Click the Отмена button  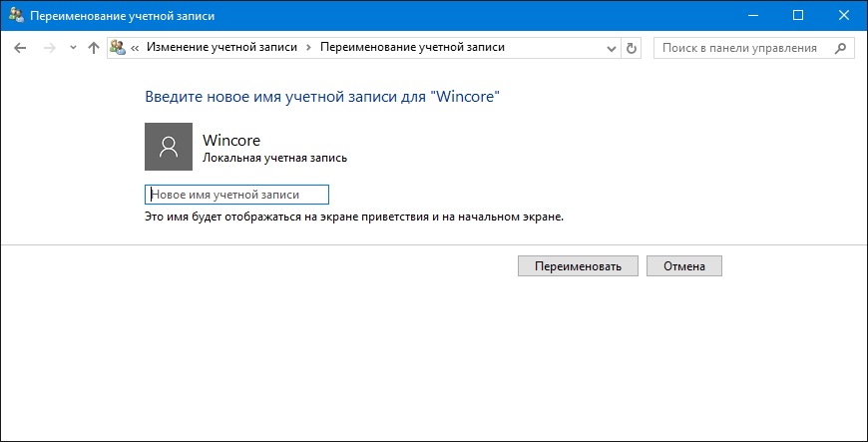(x=684, y=265)
